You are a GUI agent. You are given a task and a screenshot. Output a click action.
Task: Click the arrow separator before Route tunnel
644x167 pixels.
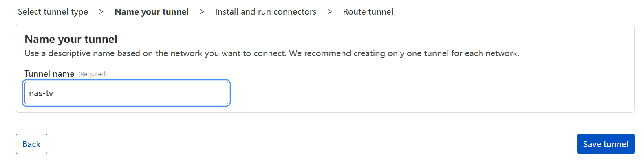coord(330,12)
